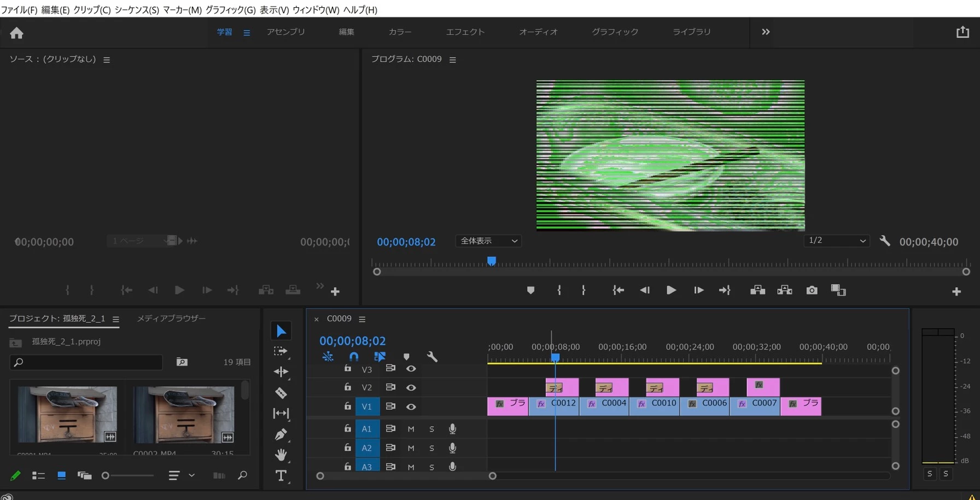Toggle V2 track output eye
980x500 pixels.
click(411, 387)
